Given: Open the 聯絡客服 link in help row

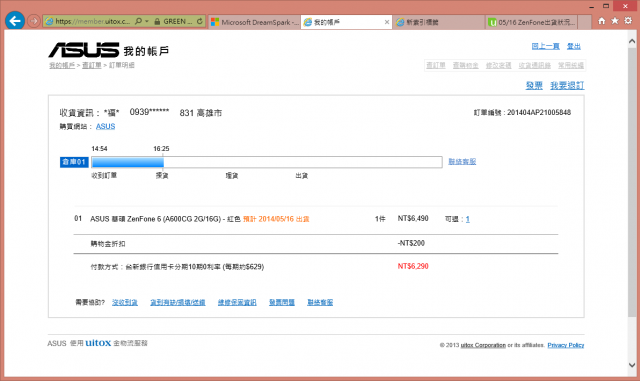Looking at the screenshot, I should coord(320,303).
